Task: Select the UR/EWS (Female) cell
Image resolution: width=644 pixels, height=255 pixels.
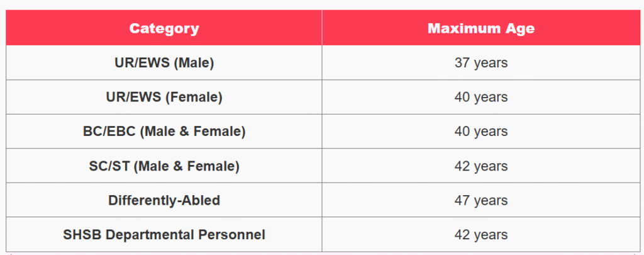Action: coord(164,97)
